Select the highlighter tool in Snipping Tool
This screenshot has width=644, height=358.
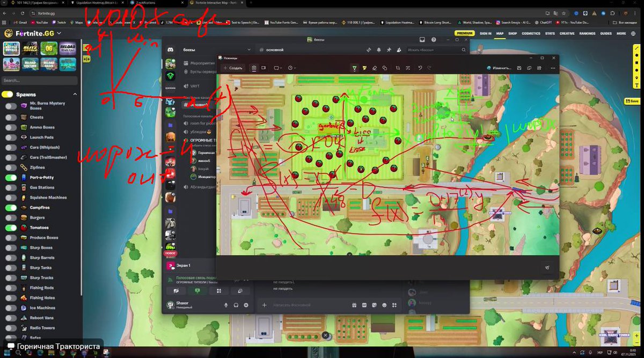click(x=364, y=68)
